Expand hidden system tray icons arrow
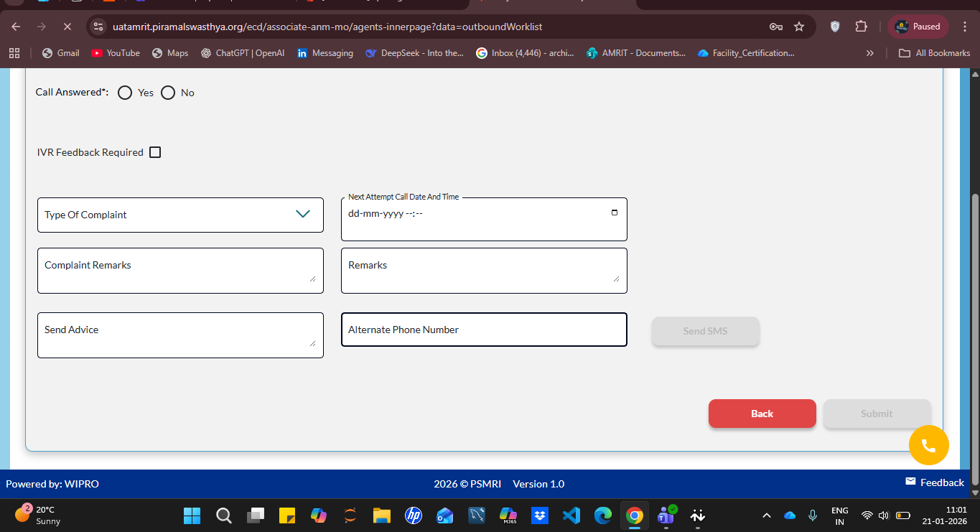Screen dimensions: 980x532 click(767, 515)
